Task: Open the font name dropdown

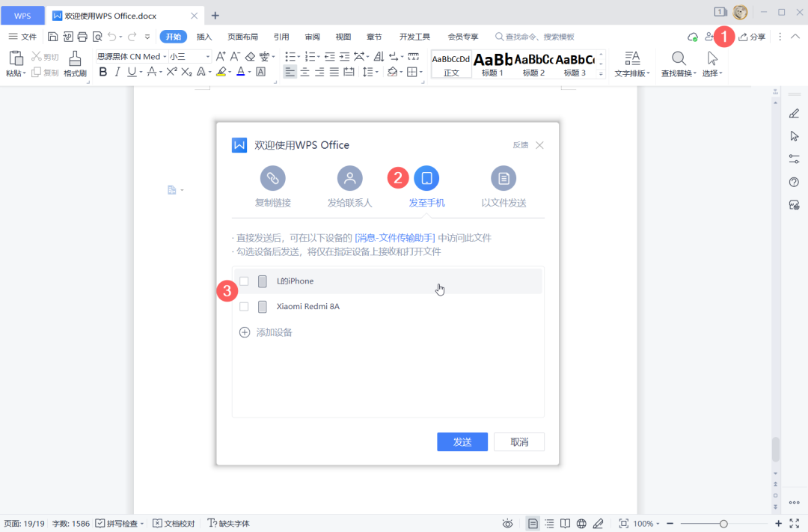Action: tap(165, 57)
